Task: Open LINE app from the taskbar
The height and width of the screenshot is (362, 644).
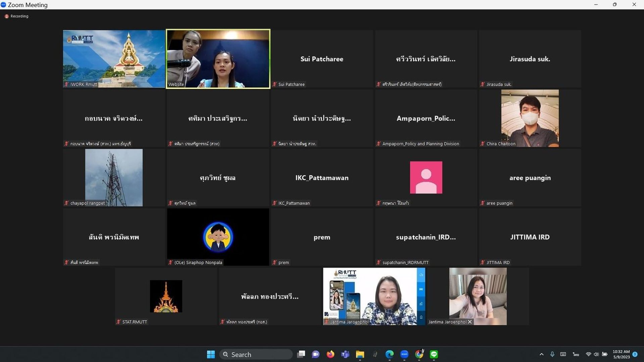Action: (x=434, y=354)
